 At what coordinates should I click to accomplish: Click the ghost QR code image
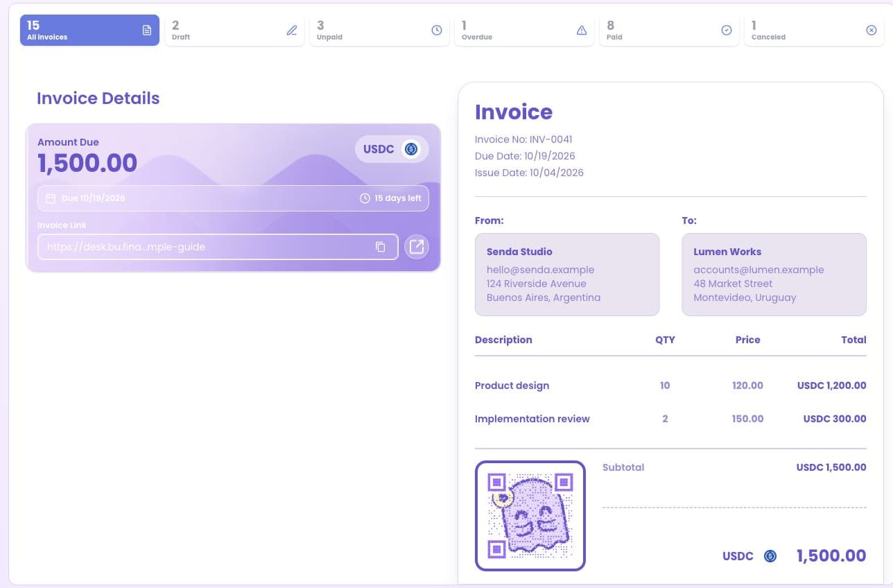530,516
